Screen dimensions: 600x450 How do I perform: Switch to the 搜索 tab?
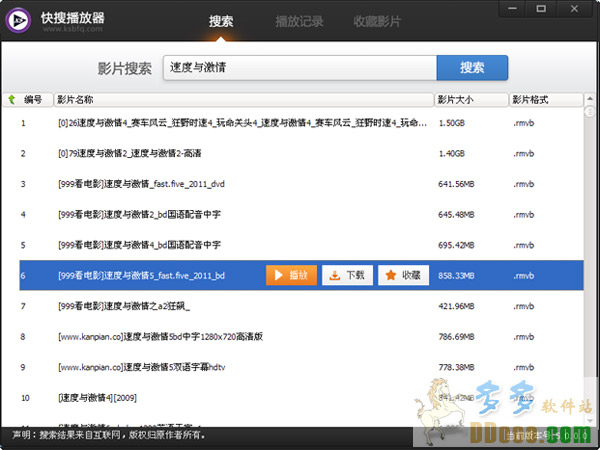(x=221, y=21)
